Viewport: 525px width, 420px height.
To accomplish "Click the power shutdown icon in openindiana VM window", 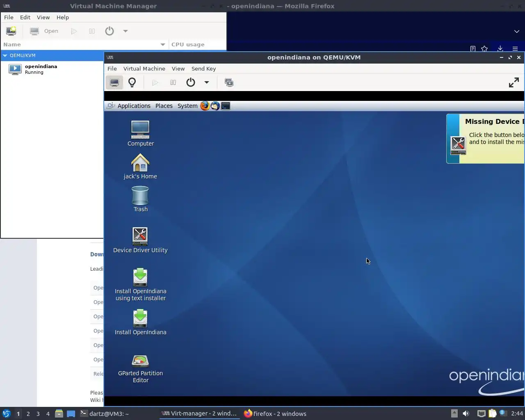I will tap(191, 82).
